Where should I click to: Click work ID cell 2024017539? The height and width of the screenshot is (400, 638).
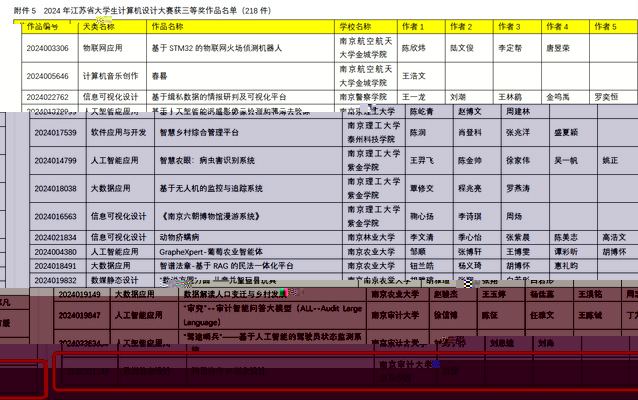(x=55, y=132)
